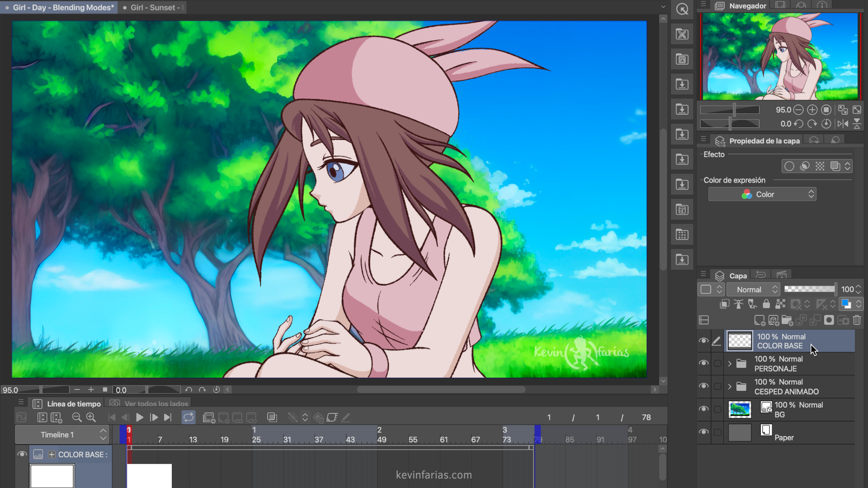Clip layer to layer below

(x=724, y=304)
